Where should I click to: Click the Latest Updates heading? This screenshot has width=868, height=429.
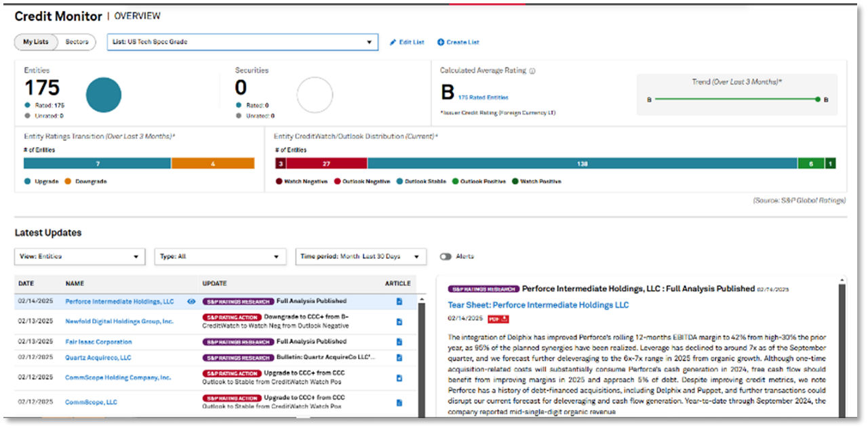click(48, 232)
